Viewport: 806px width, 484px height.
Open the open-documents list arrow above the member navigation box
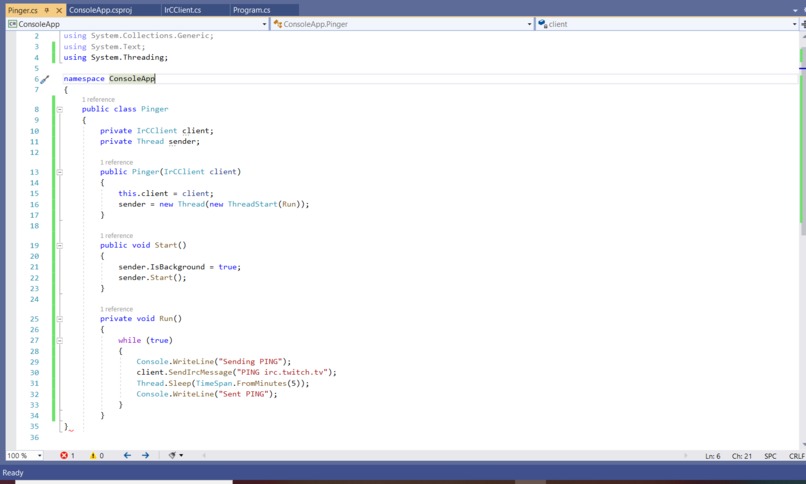795,10
